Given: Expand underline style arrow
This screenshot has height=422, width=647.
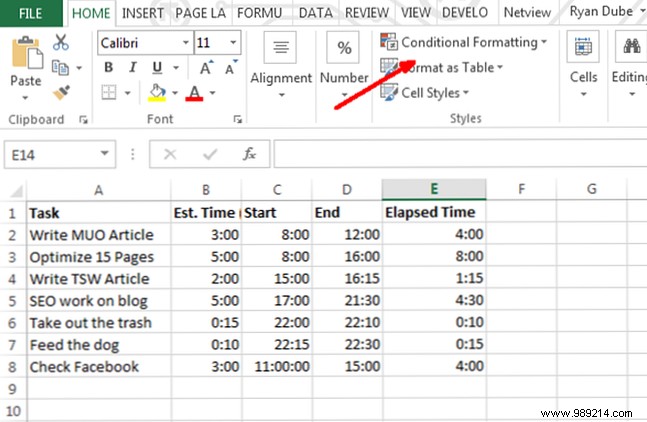Looking at the screenshot, I should (176, 68).
